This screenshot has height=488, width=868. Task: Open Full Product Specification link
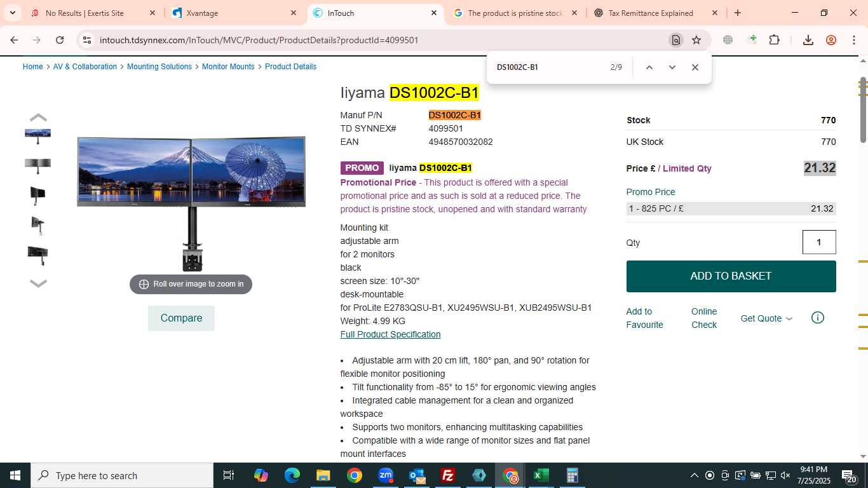click(390, 334)
